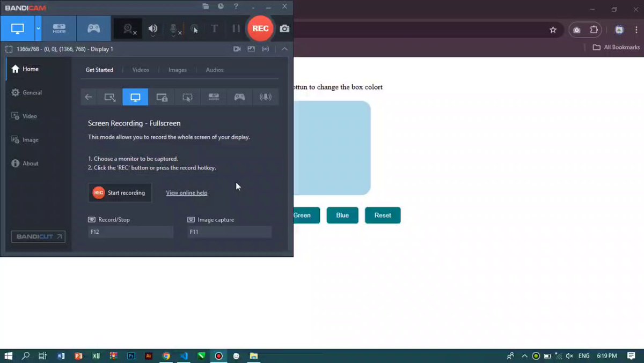
Task: Click the ENG language indicator
Action: (x=584, y=356)
